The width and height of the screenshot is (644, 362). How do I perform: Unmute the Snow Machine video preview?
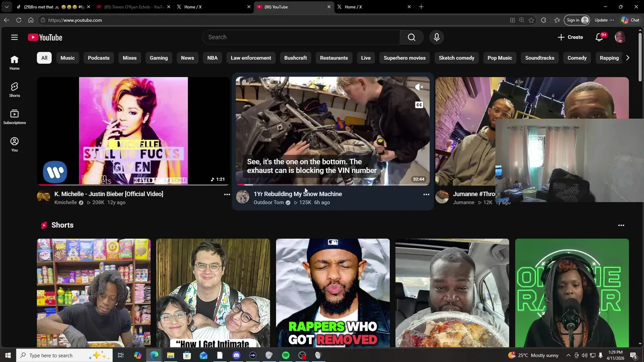click(419, 87)
